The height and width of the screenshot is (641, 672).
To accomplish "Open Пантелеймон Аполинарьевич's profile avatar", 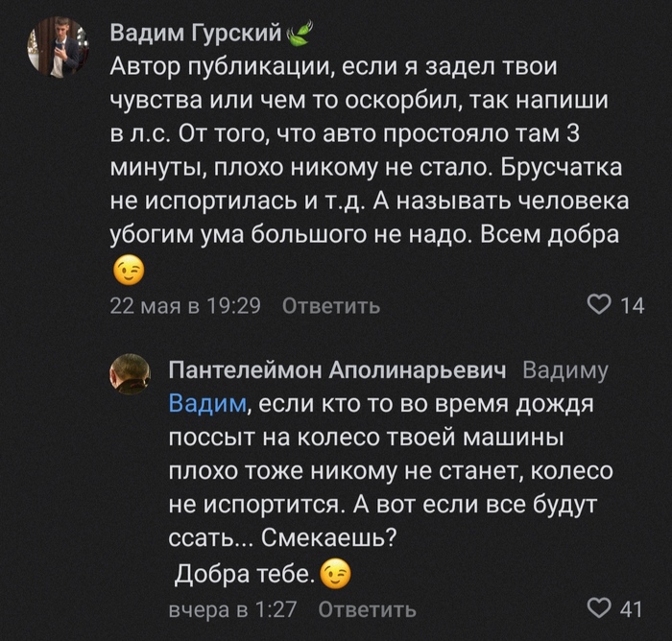I will pos(130,374).
